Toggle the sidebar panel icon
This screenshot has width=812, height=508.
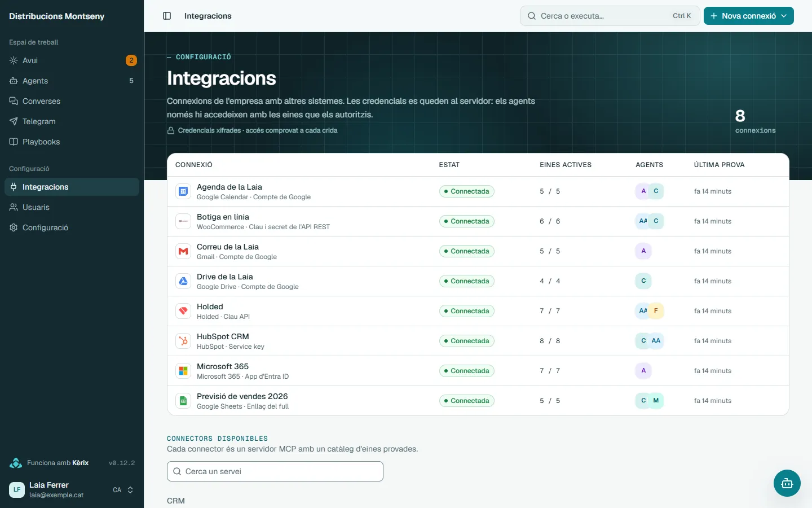click(x=167, y=16)
